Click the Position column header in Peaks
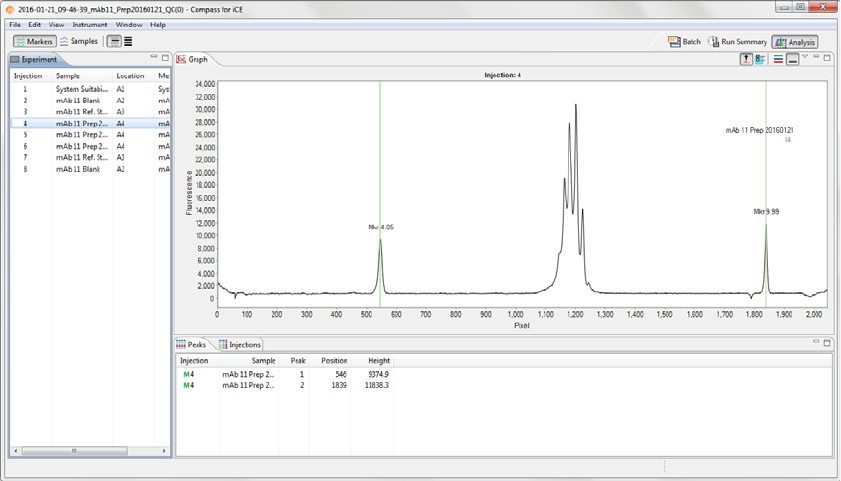Image resolution: width=841 pixels, height=481 pixels. pos(334,360)
